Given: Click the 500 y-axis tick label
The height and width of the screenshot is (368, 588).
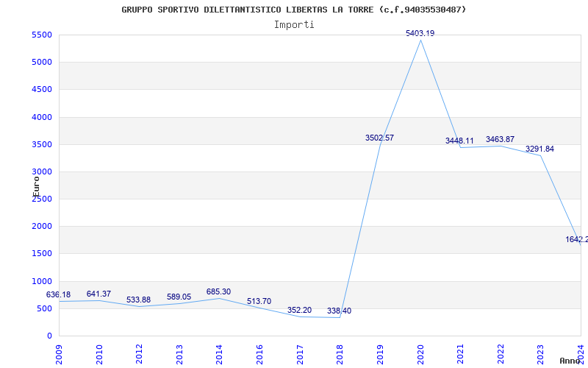Looking at the screenshot, I should coord(44,308).
